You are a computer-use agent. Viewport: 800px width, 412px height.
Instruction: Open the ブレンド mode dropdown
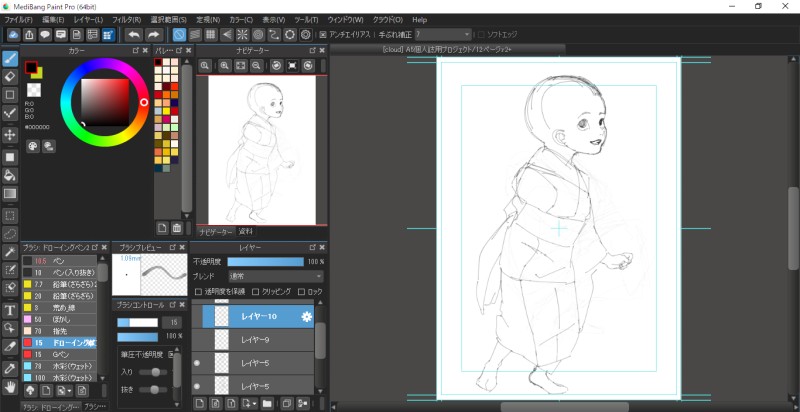[276, 276]
